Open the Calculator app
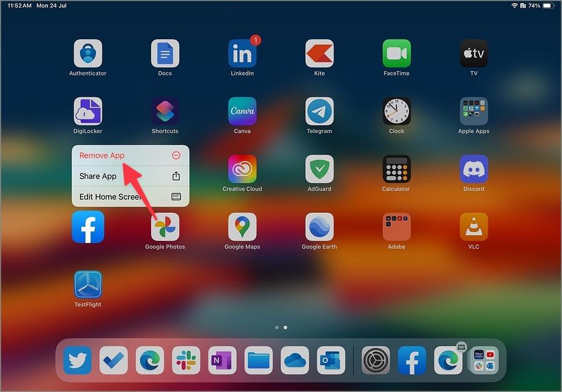This screenshot has width=562, height=392. pyautogui.click(x=397, y=169)
